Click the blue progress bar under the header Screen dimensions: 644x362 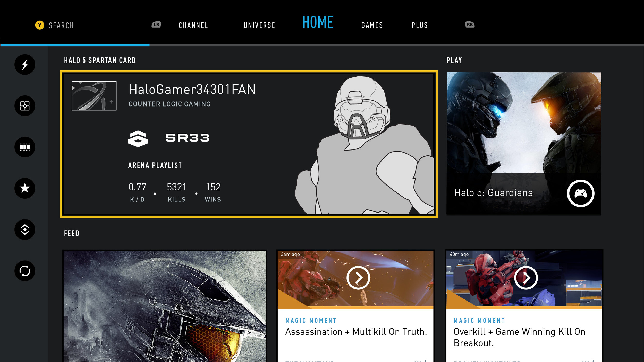75,45
